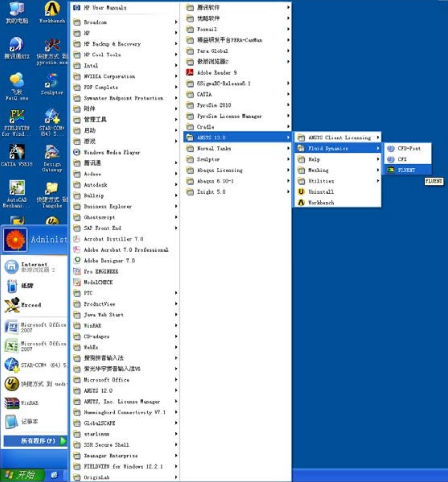Open the SSH Secure Shell folder

click(125, 445)
